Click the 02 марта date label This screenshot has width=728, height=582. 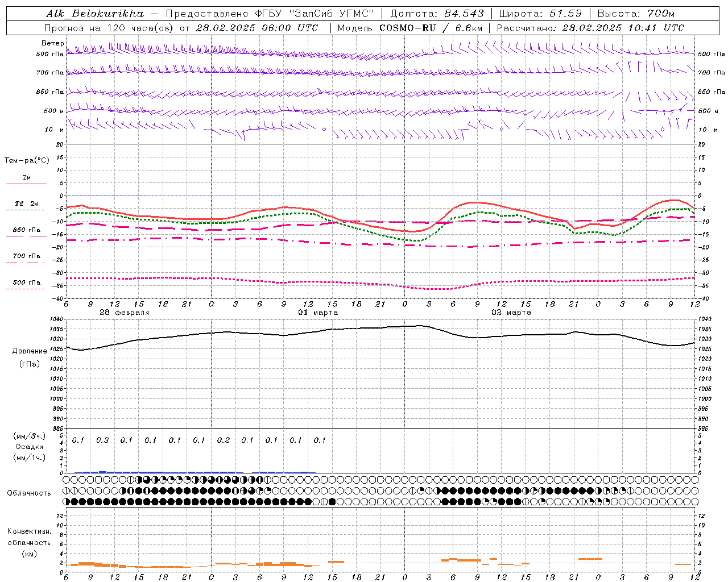(511, 313)
